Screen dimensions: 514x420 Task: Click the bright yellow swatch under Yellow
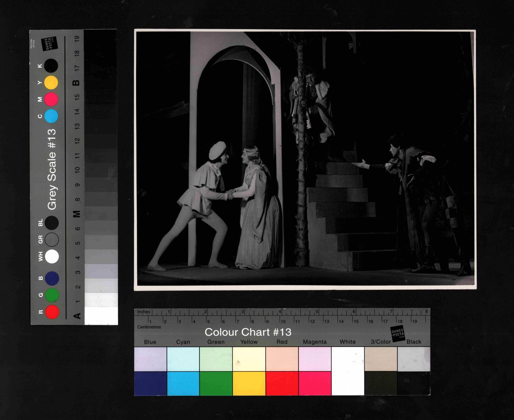[249, 383]
